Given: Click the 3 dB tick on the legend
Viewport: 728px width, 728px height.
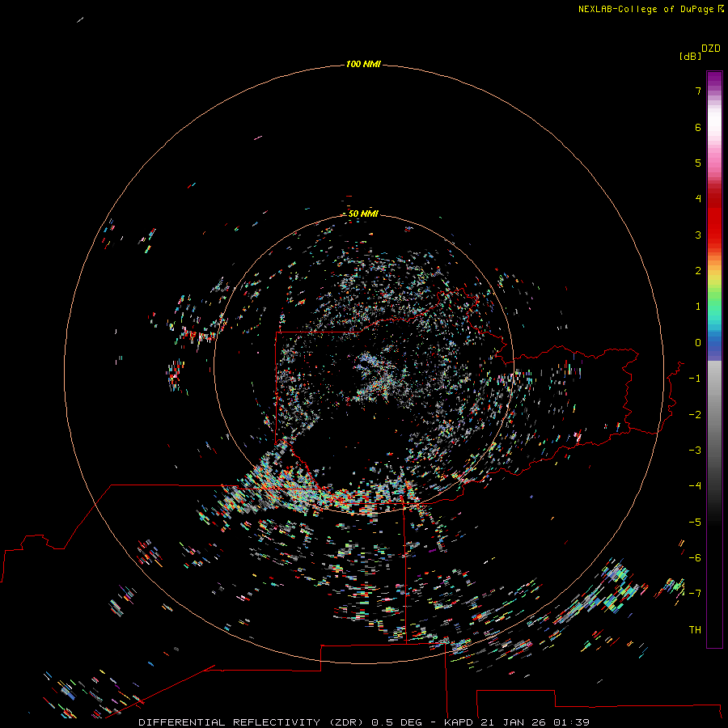Looking at the screenshot, I should click(698, 235).
